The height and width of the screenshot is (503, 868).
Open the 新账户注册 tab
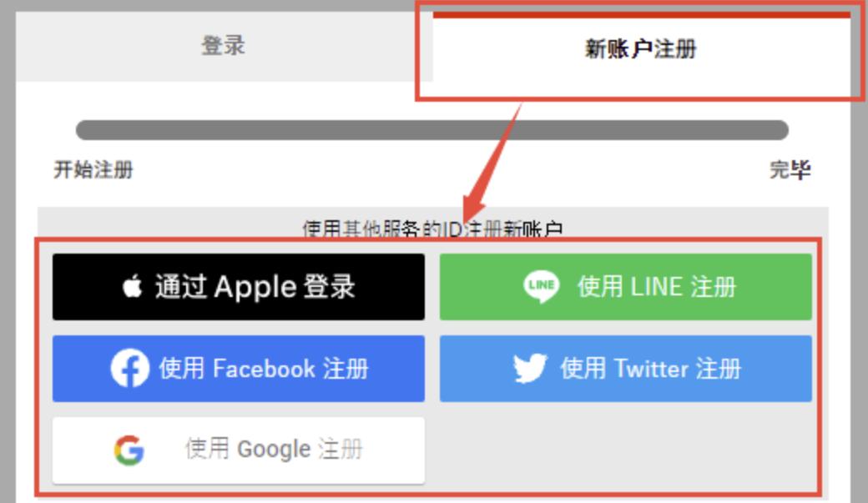tap(641, 48)
